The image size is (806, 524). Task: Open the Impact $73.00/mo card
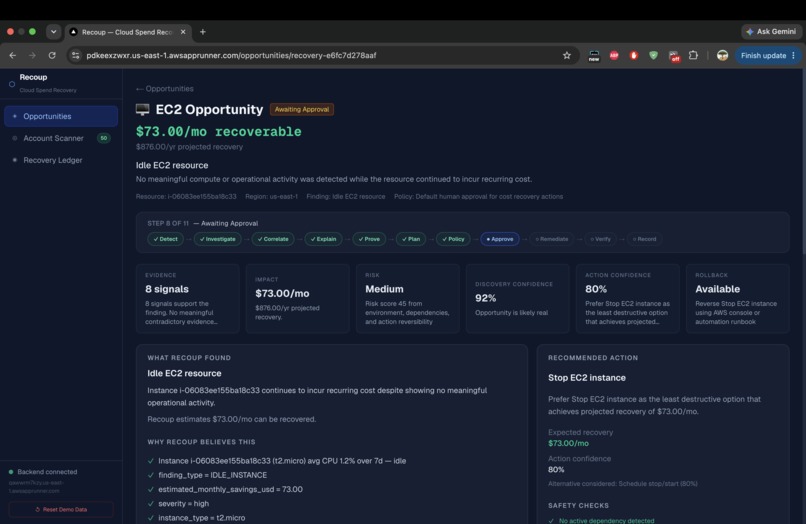coord(298,299)
